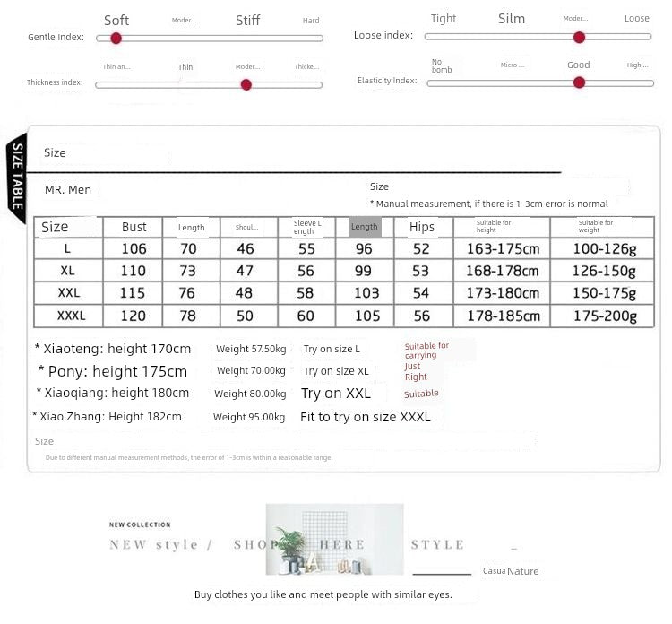
Task: Click the Elasticity index slider handle
Action: click(x=579, y=82)
